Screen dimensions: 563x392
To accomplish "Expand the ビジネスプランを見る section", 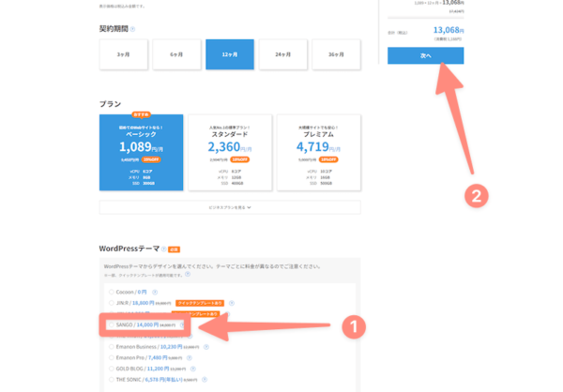I will pyautogui.click(x=230, y=206).
